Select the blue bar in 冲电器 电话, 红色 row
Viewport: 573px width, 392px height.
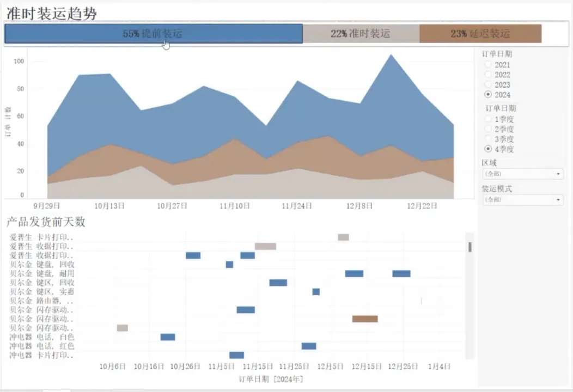309,346
